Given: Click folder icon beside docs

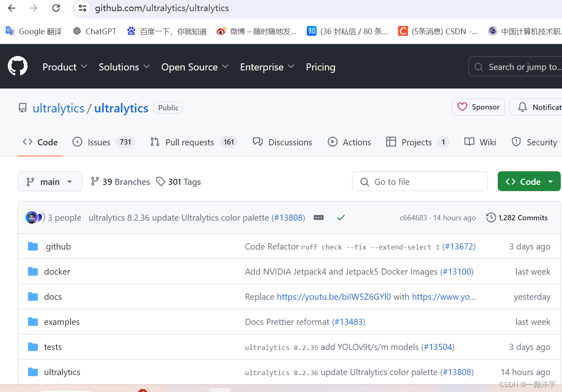Looking at the screenshot, I should (33, 296).
